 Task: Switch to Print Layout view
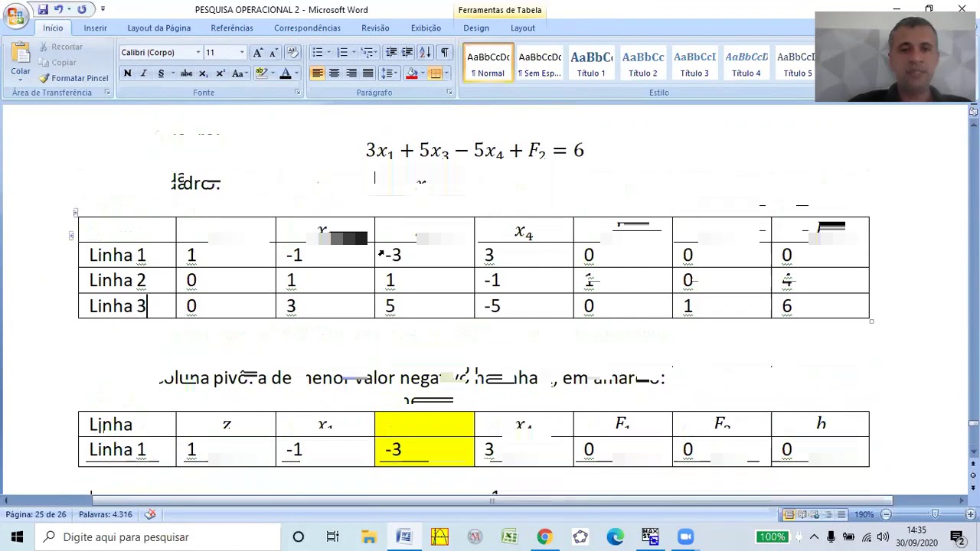(x=789, y=515)
